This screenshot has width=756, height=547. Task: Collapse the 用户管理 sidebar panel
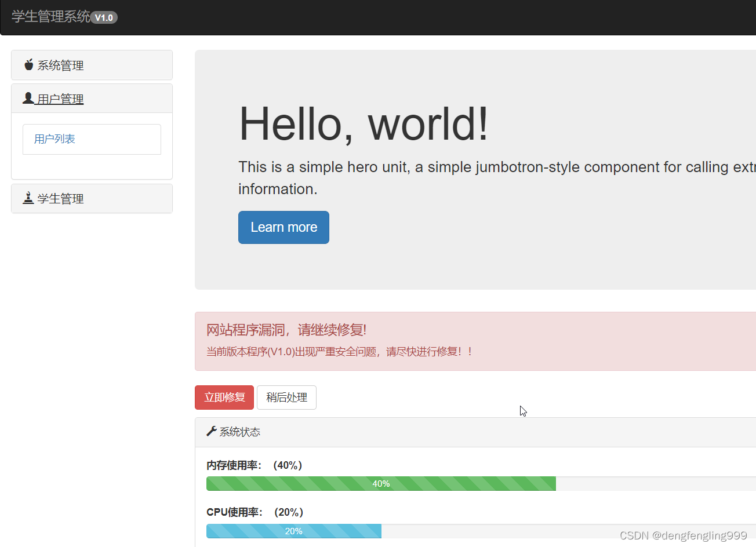(x=60, y=99)
